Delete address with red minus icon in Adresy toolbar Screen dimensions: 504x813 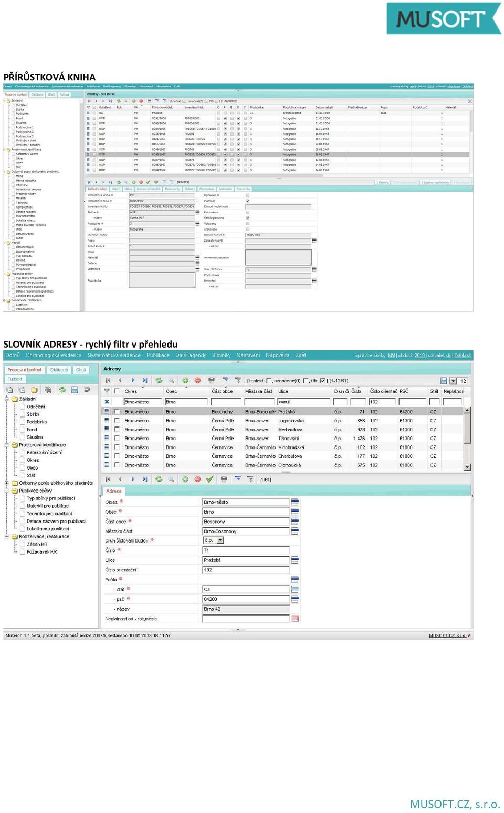click(x=197, y=380)
